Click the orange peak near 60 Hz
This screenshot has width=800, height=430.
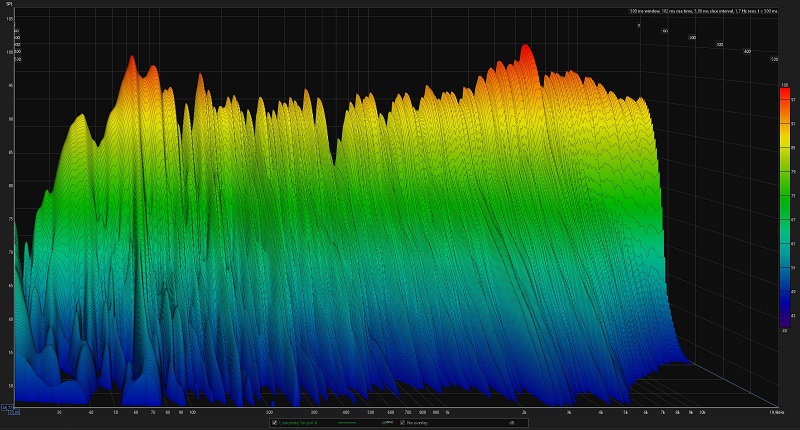tap(129, 62)
